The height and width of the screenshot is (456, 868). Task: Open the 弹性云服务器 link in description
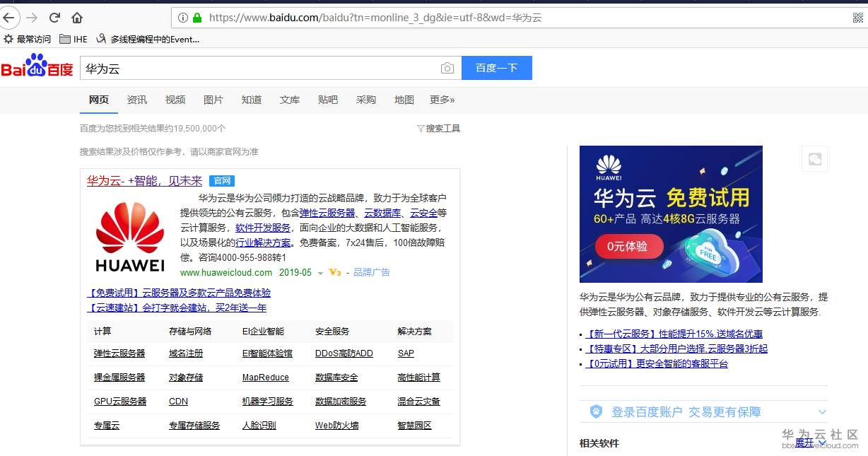coord(327,213)
